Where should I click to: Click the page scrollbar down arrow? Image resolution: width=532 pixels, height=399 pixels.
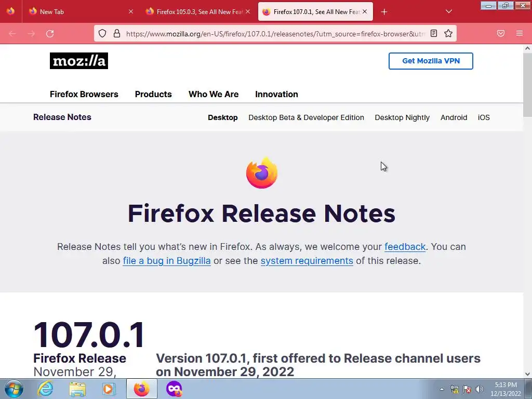(528, 374)
